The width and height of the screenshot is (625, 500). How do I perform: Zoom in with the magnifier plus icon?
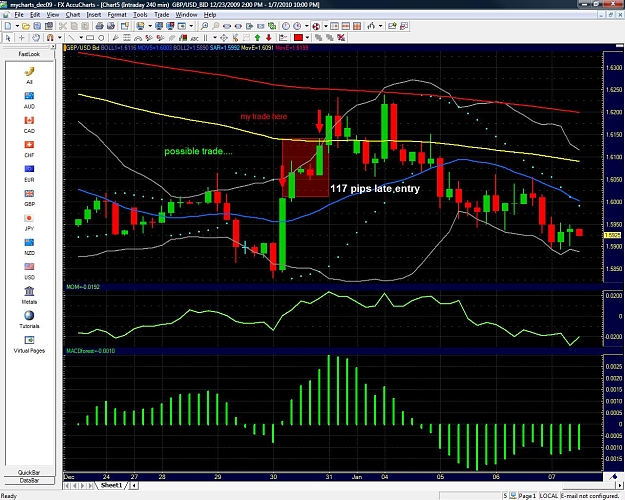204,26
